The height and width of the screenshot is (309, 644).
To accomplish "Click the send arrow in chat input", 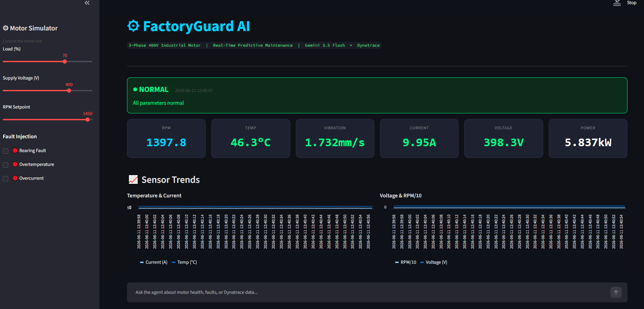I will [x=616, y=292].
